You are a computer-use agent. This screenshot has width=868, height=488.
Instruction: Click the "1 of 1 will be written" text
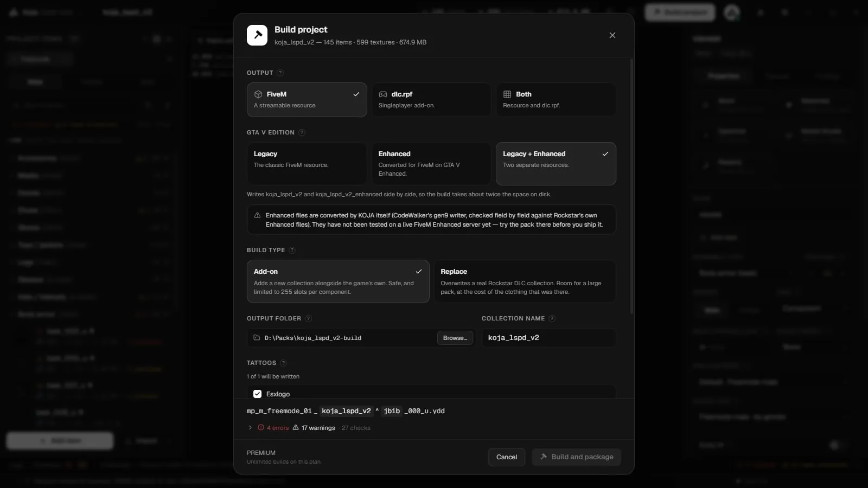click(x=273, y=376)
